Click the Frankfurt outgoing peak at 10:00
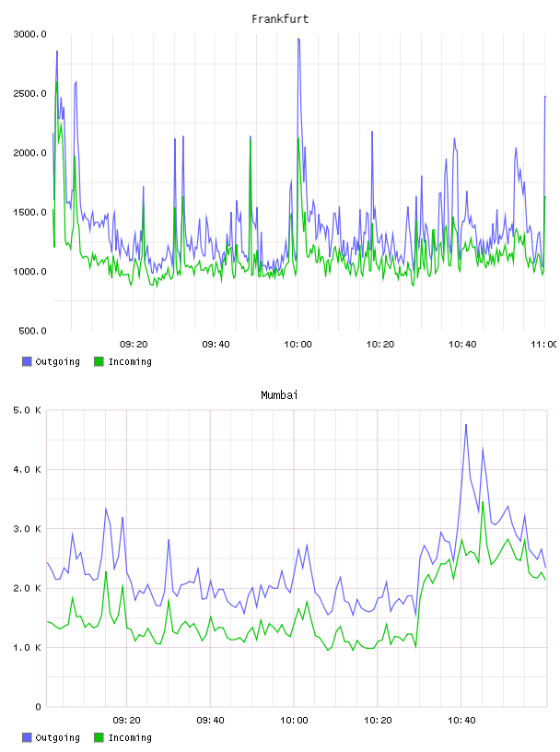560x752 pixels. [298, 40]
